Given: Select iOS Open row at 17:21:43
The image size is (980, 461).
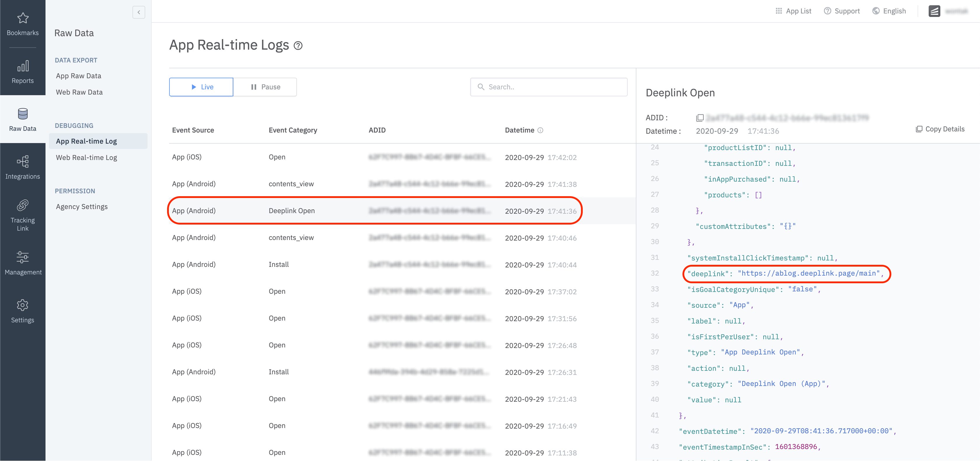Looking at the screenshot, I should point(402,399).
